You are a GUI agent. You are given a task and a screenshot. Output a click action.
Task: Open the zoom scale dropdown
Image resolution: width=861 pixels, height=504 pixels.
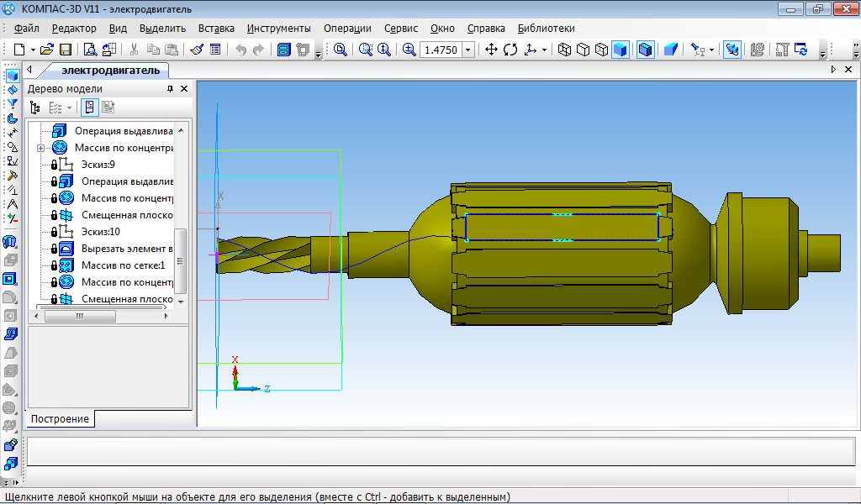point(468,50)
